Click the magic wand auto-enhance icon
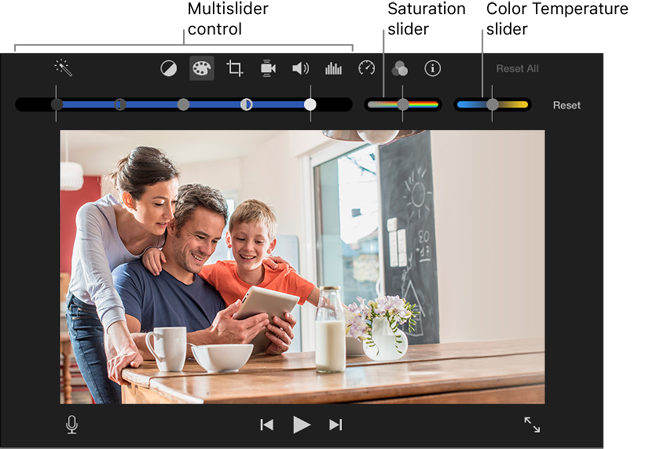This screenshot has width=660, height=449. point(63,68)
